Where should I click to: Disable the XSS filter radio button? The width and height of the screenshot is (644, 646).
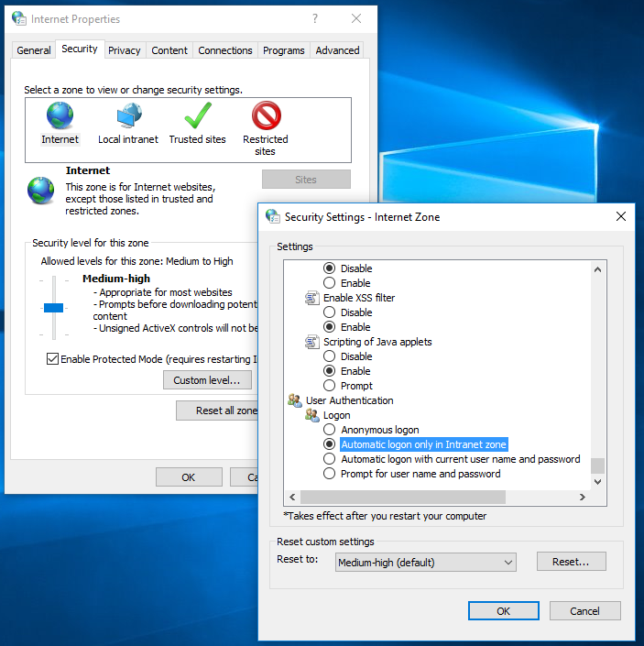[x=330, y=312]
